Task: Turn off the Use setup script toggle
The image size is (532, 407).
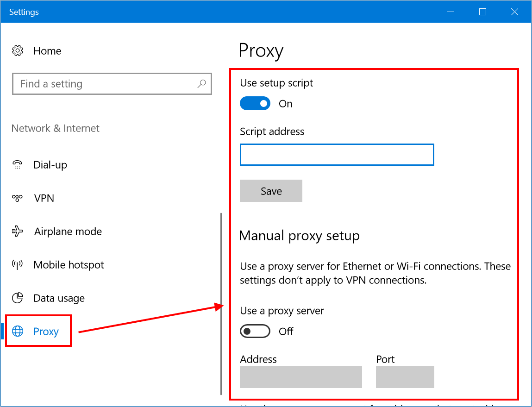Action: click(255, 103)
